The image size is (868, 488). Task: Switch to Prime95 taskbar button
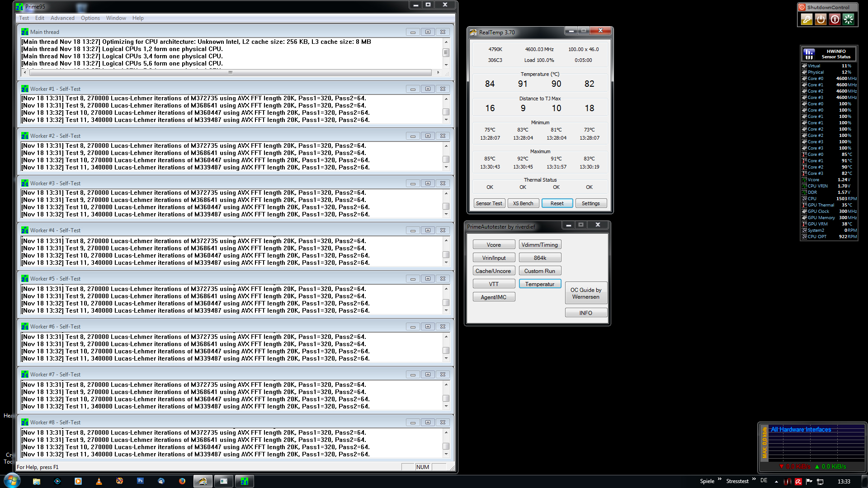pyautogui.click(x=244, y=481)
